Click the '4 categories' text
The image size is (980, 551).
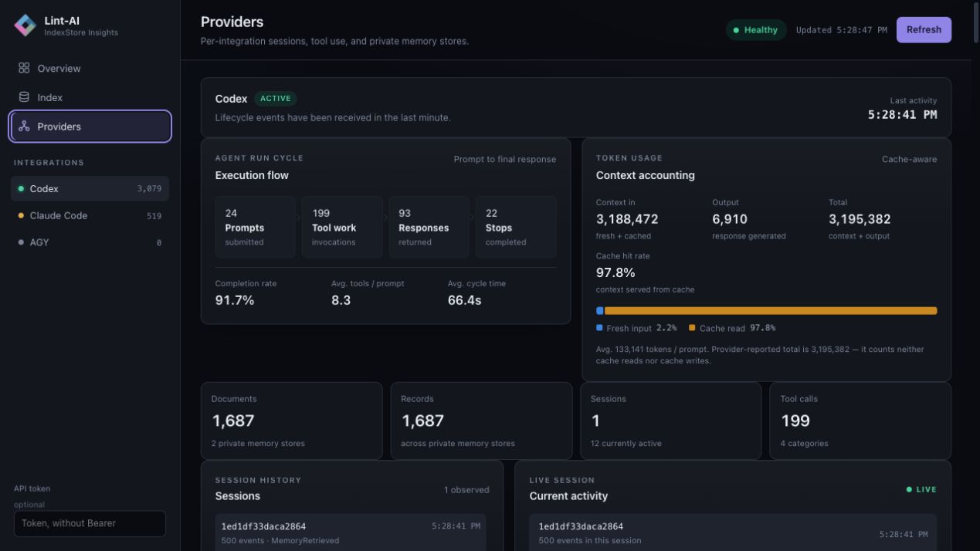[804, 444]
